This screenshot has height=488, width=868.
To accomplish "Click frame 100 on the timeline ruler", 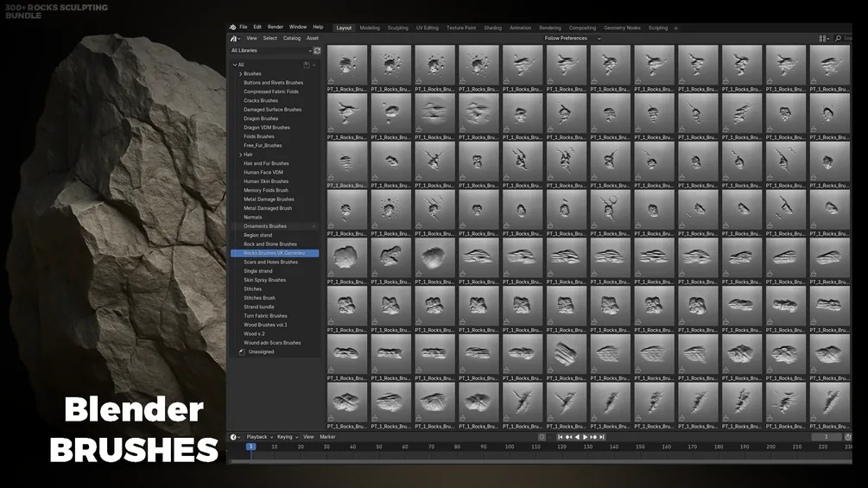I will click(x=510, y=447).
